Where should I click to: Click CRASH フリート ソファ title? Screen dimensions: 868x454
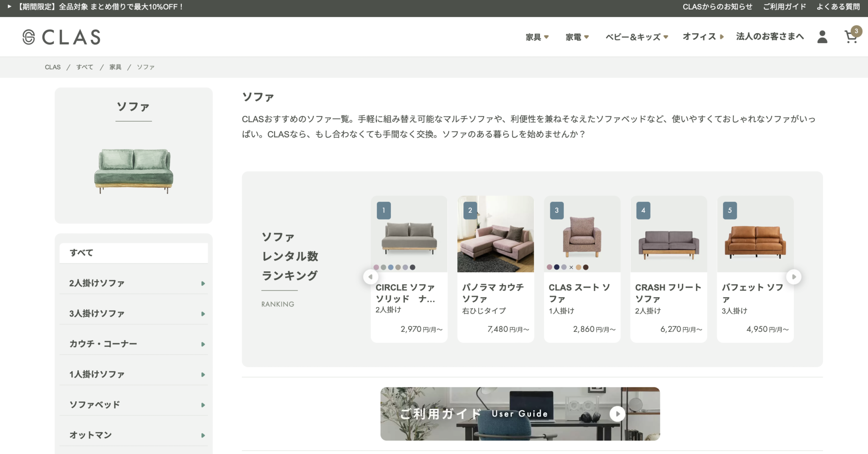click(668, 293)
